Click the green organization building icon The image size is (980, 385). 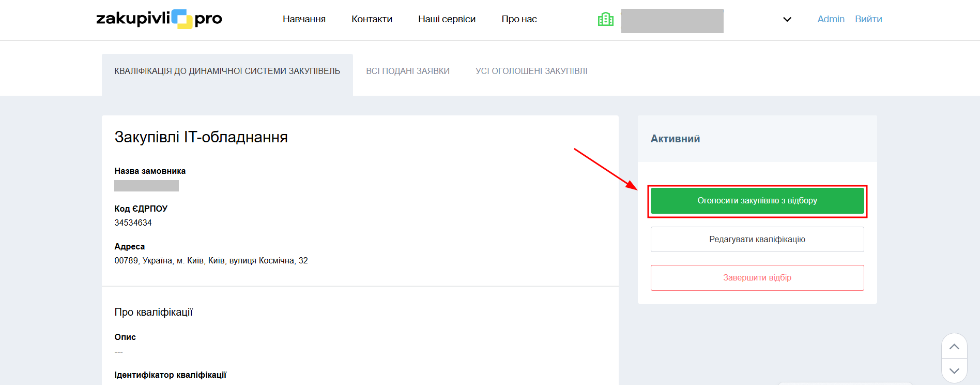pyautogui.click(x=605, y=19)
